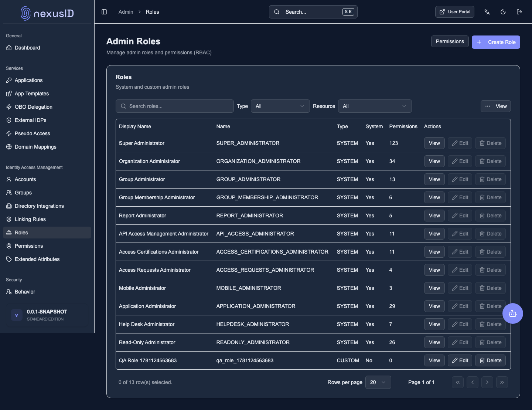Switch theme with the moon icon

(x=503, y=12)
